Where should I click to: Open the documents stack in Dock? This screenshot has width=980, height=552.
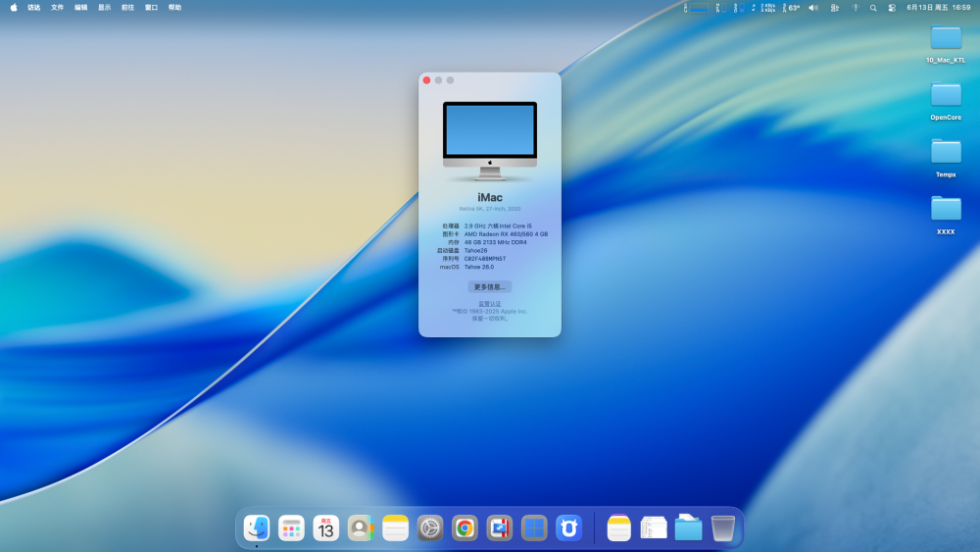[654, 528]
